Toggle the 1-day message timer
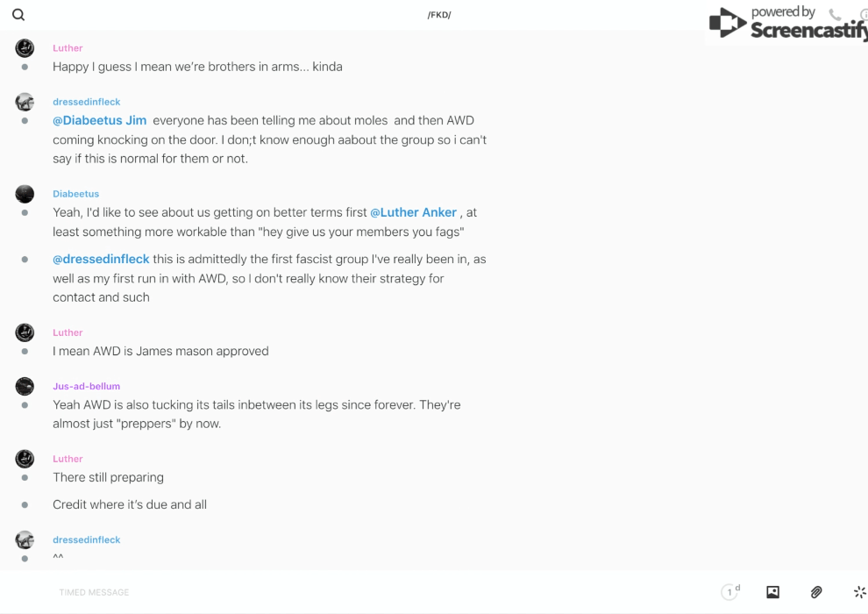This screenshot has height=614, width=868. (729, 592)
